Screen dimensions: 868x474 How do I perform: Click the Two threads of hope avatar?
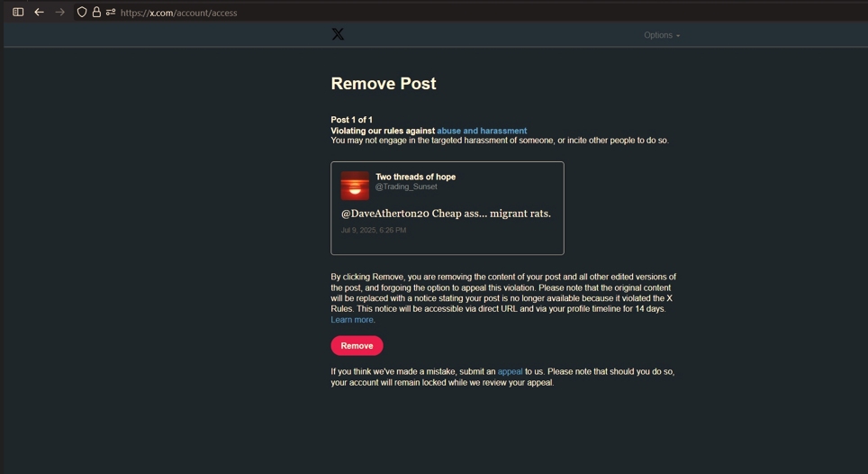(355, 186)
